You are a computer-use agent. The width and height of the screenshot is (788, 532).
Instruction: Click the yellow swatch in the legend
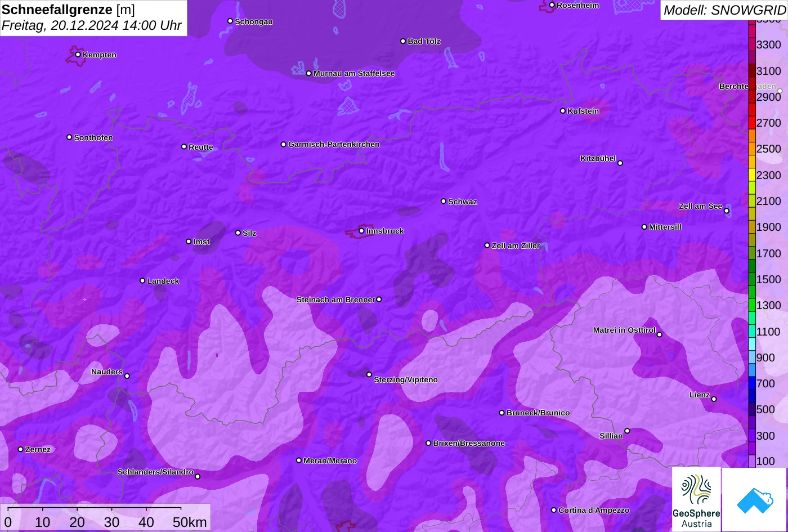point(751,175)
